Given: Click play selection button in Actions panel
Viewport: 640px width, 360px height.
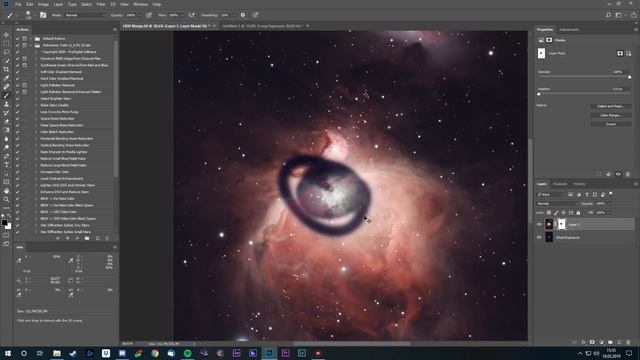Looking at the screenshot, I should tap(77, 238).
